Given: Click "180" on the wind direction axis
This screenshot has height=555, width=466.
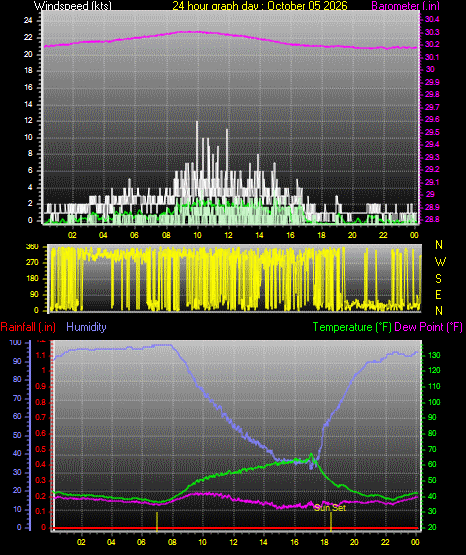Looking at the screenshot, I should 33,279.
